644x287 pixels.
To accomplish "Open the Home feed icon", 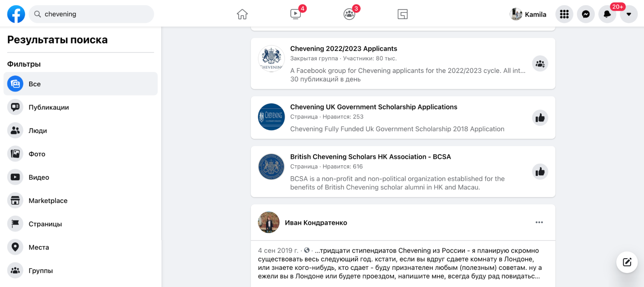I will 242,14.
